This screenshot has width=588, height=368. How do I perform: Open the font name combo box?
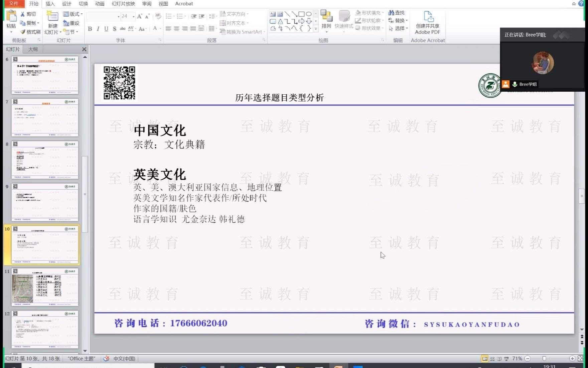[103, 16]
